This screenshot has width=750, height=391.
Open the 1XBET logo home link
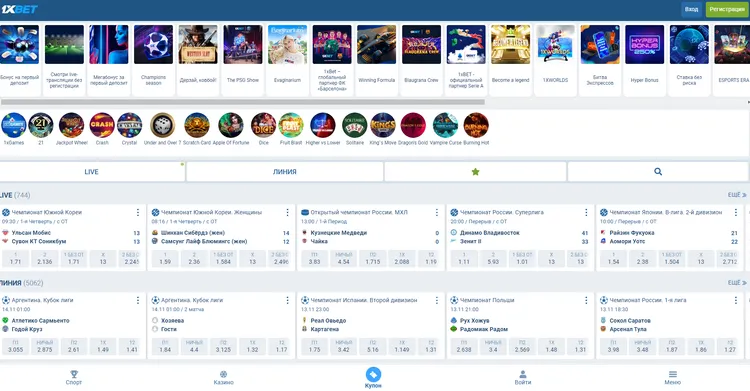click(19, 9)
